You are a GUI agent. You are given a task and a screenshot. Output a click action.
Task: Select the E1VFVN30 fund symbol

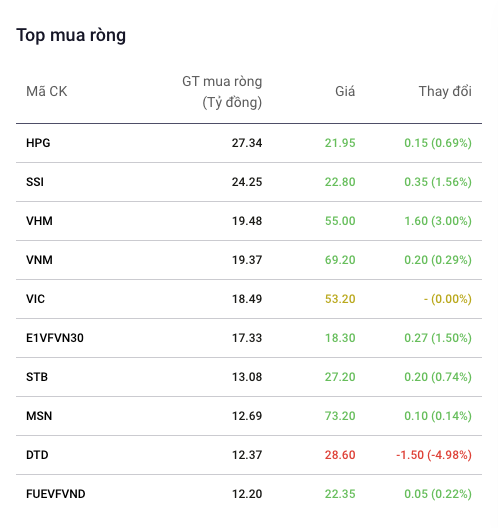coord(55,338)
